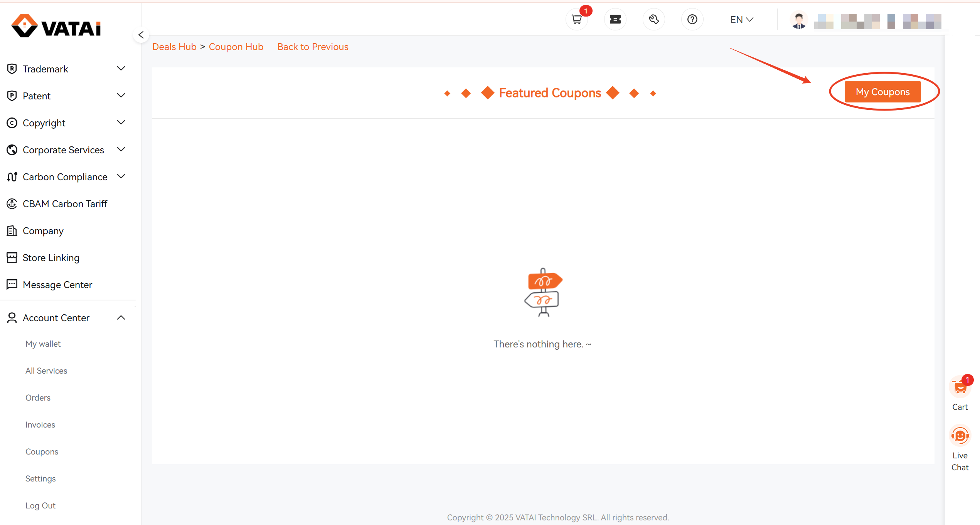Click the coupon ticket icon in header
980x525 pixels.
tap(615, 19)
